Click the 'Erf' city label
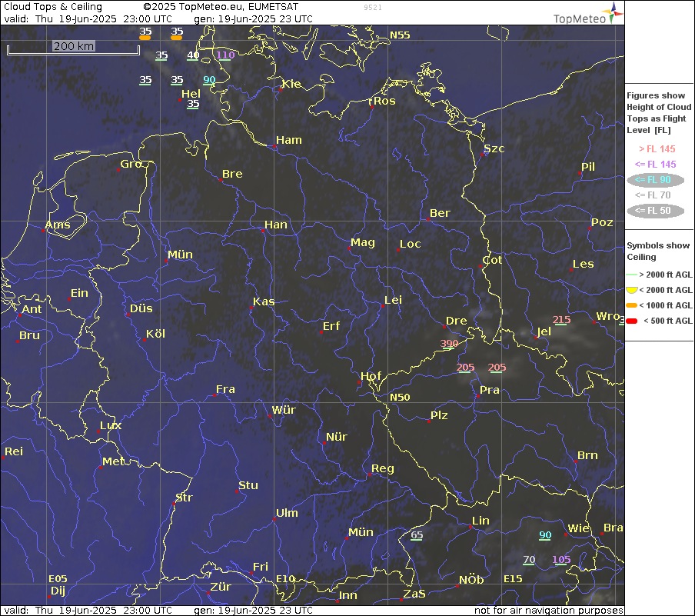Screen dimensions: 695x616 coord(331,326)
